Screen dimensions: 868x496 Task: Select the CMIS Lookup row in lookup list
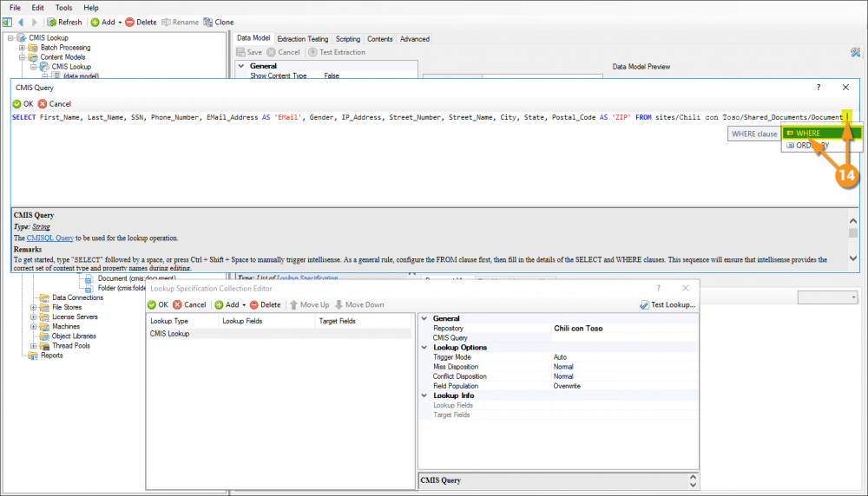(x=279, y=334)
